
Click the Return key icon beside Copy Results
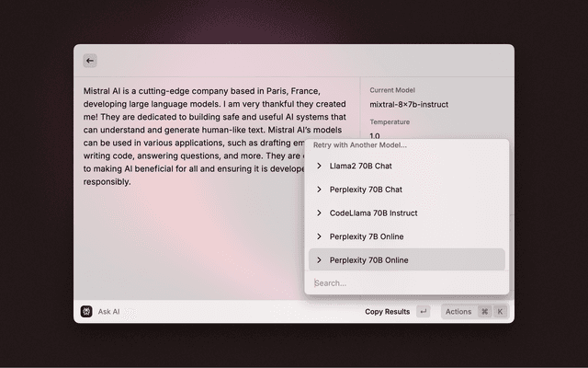pos(424,311)
